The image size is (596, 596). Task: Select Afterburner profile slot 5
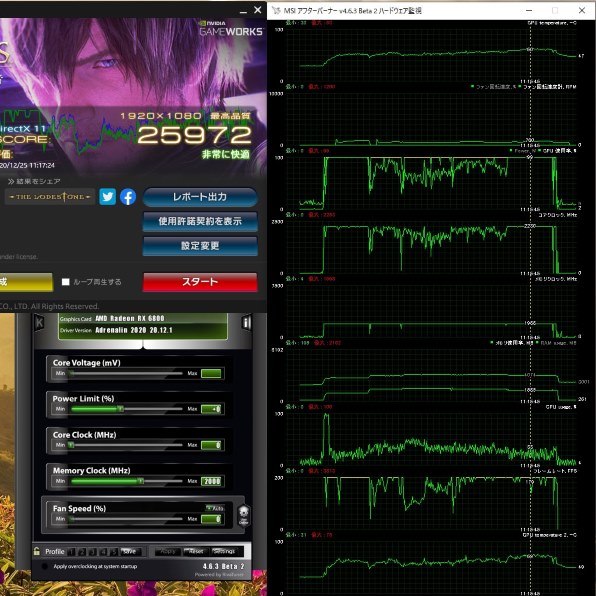pos(114,552)
